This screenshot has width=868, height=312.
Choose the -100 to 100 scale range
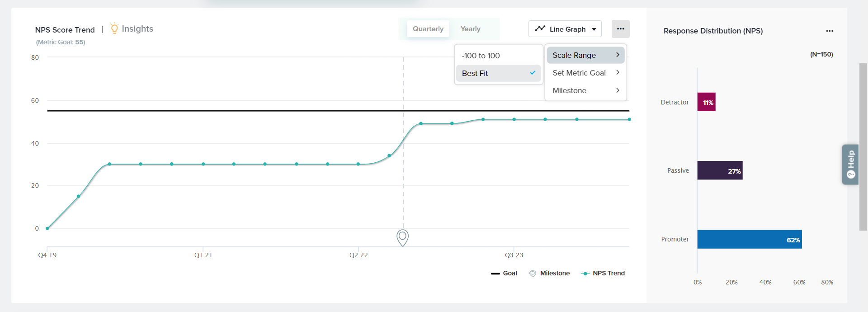[x=498, y=56]
